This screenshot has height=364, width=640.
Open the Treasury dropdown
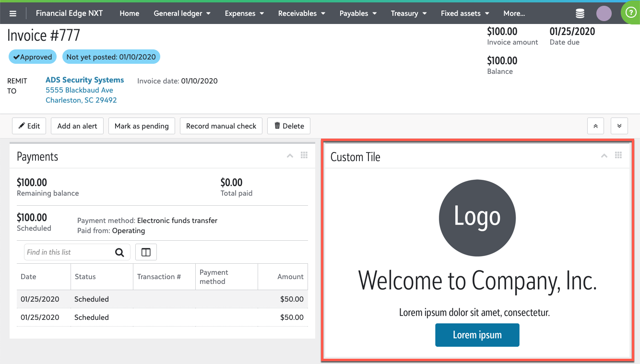[x=409, y=13]
